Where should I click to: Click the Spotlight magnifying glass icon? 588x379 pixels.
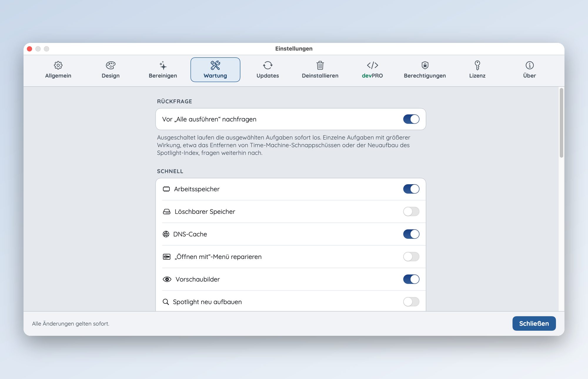pyautogui.click(x=166, y=302)
